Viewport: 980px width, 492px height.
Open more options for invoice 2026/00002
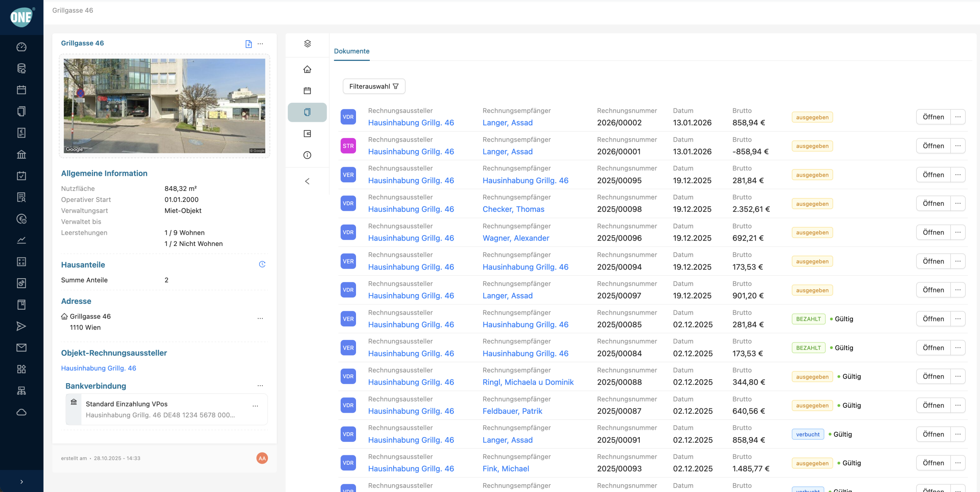(x=958, y=117)
